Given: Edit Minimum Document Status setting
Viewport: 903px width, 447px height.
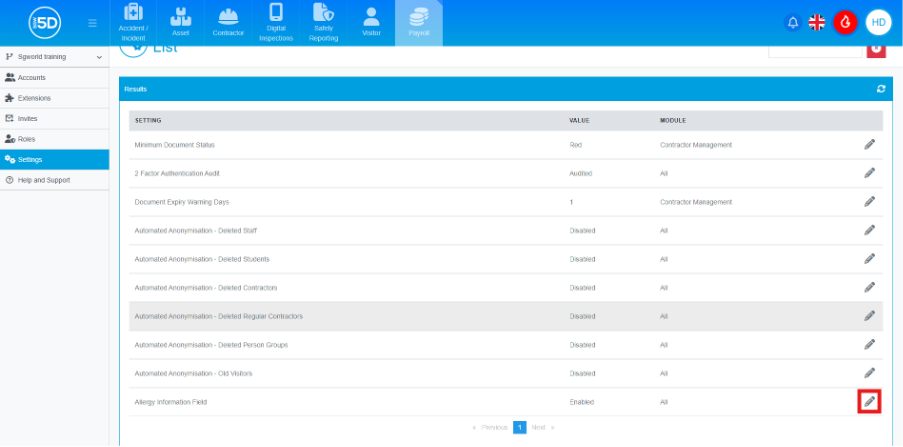Looking at the screenshot, I should tap(870, 145).
